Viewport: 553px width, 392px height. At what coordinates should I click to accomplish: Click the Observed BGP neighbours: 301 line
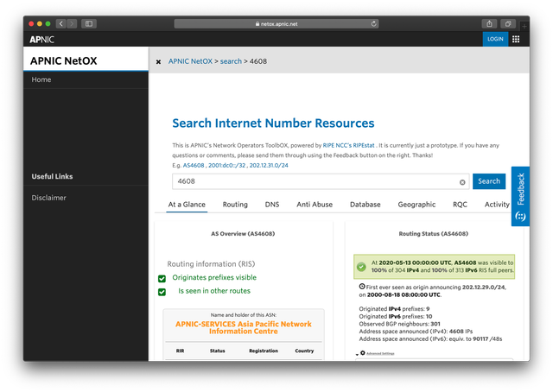click(399, 324)
